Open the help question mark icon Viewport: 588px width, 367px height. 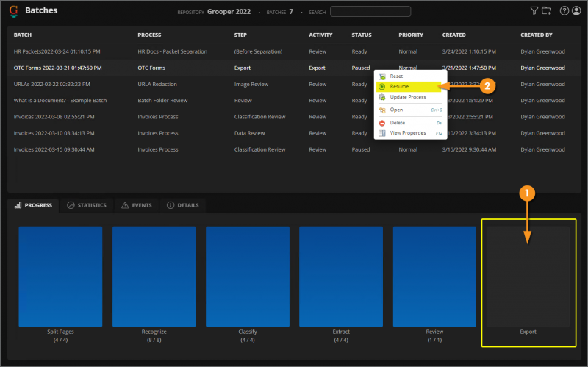pos(564,11)
